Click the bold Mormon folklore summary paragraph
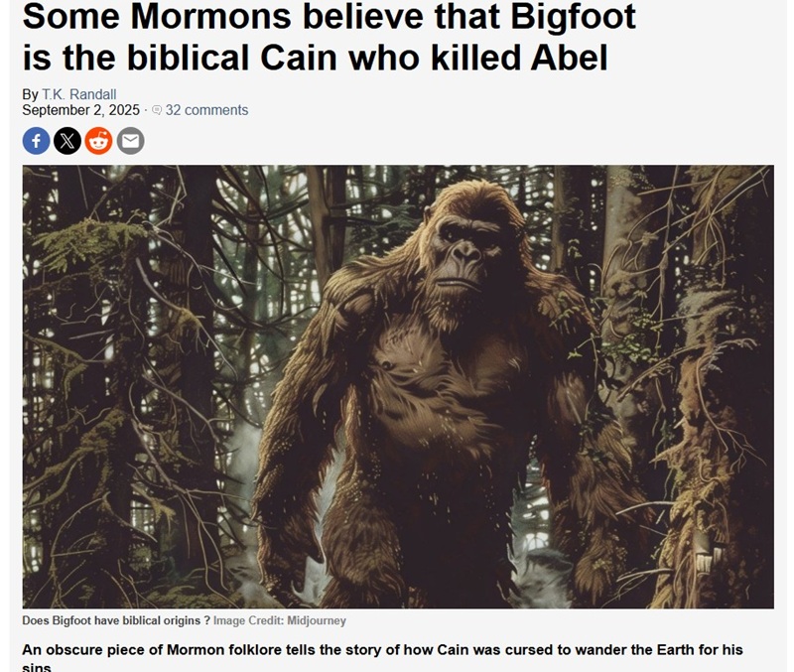 click(x=382, y=657)
